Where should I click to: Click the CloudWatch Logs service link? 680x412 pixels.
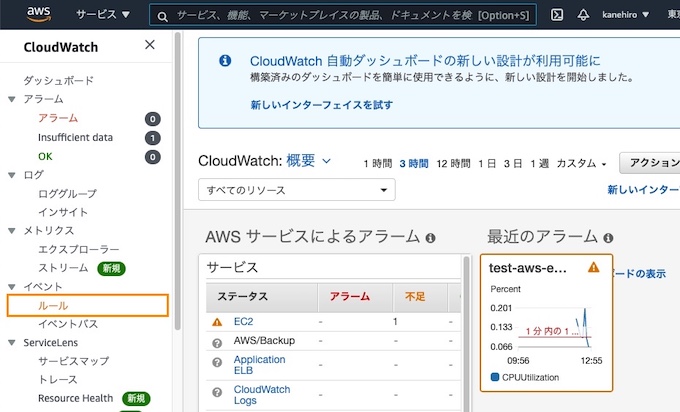pos(262,395)
